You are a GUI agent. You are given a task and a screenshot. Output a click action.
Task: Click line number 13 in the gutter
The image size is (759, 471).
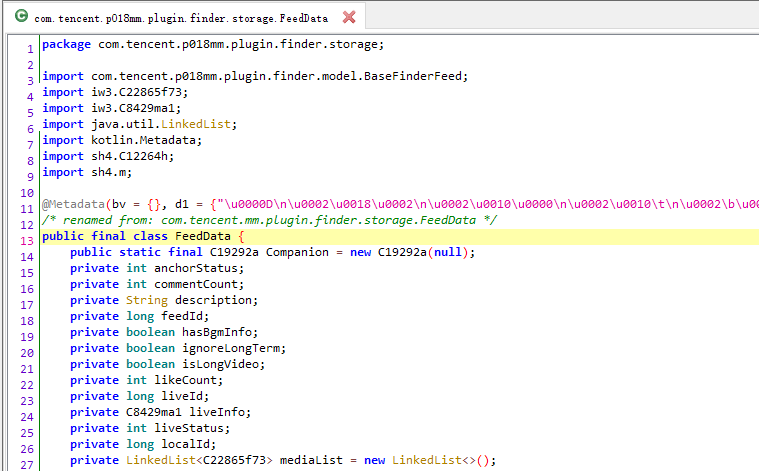(27, 241)
